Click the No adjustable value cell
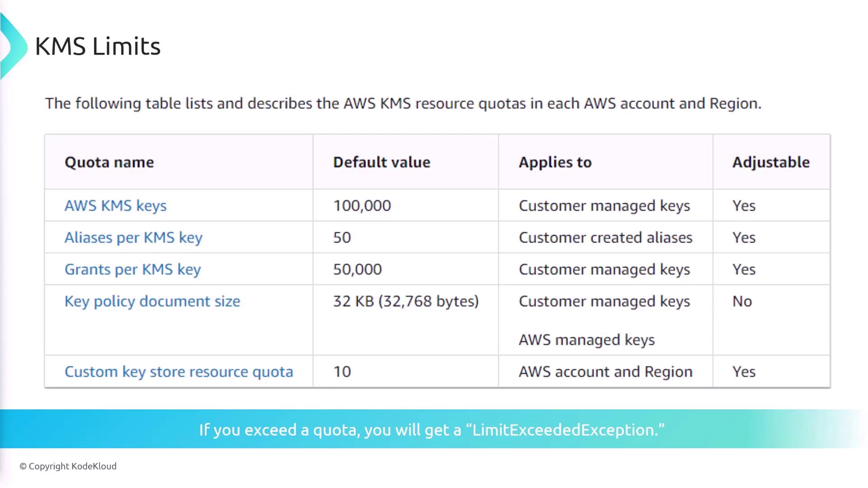This screenshot has width=868, height=488. 742,301
